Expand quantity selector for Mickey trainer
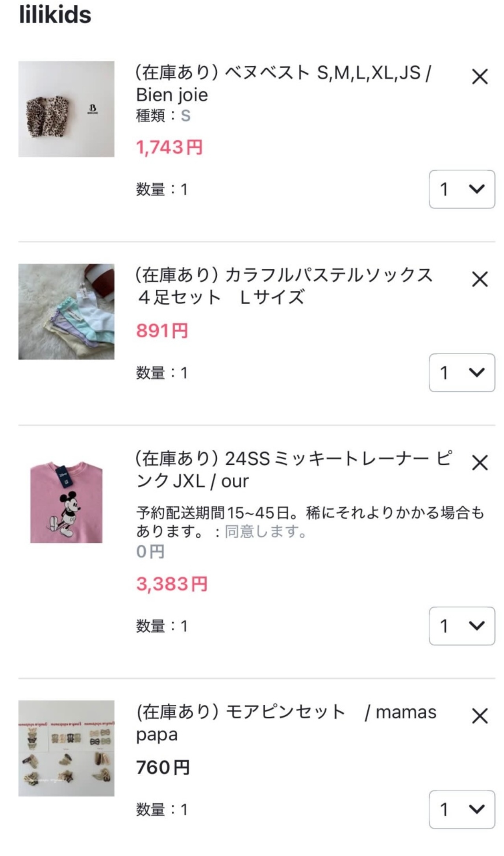 pyautogui.click(x=461, y=626)
